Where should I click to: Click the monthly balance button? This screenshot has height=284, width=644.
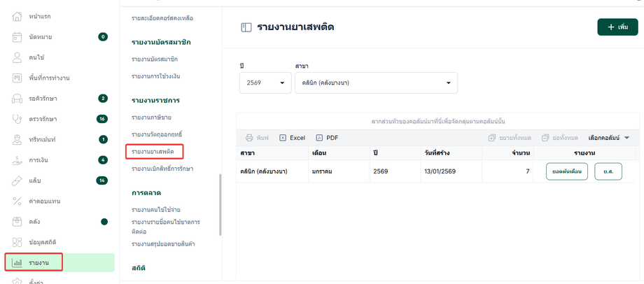[x=566, y=171]
